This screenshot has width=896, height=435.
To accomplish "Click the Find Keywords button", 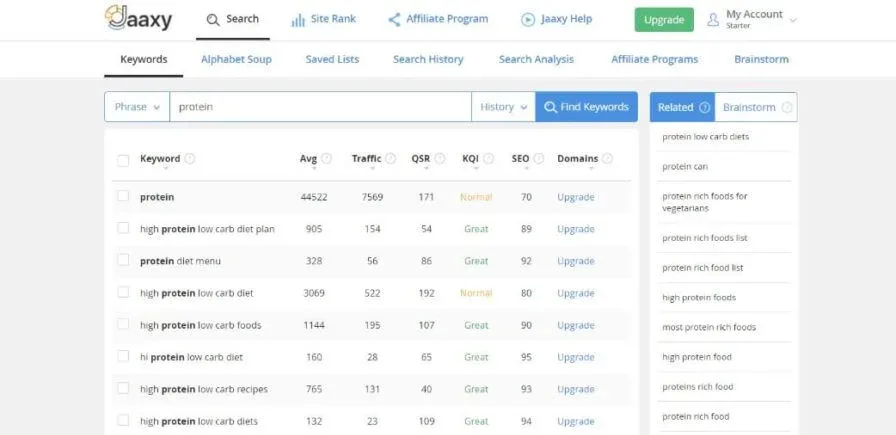I will (x=586, y=107).
